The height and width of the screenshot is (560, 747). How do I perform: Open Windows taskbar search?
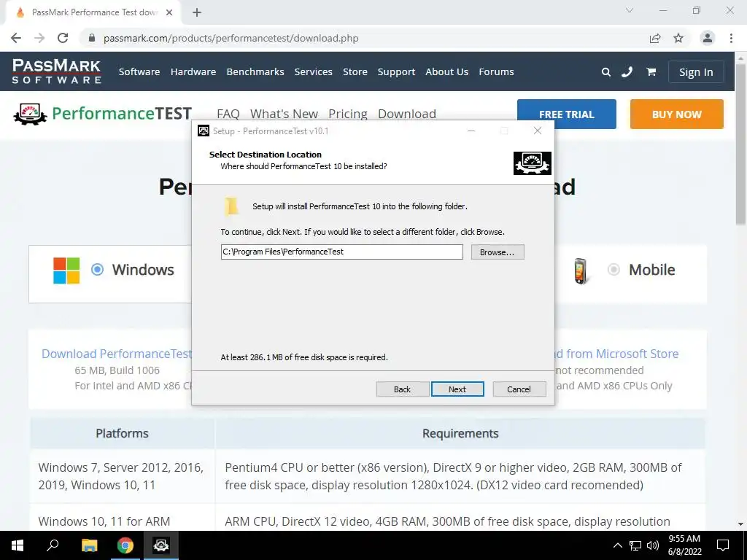click(53, 545)
